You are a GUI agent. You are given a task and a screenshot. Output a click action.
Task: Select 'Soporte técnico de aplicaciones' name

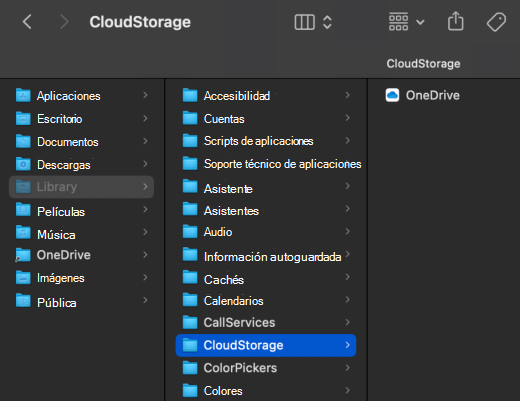[283, 164]
